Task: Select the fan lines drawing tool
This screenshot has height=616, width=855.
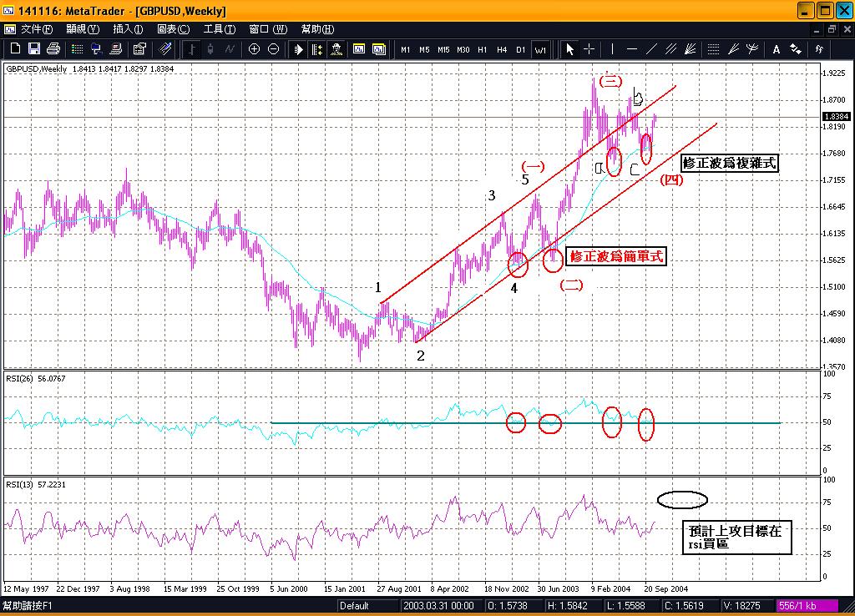Action: click(691, 49)
